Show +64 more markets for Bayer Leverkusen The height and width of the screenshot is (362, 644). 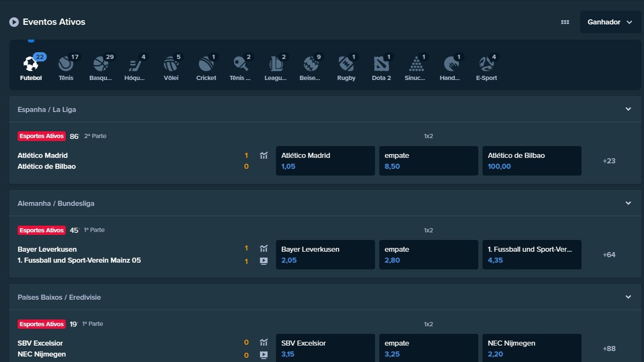pyautogui.click(x=609, y=255)
